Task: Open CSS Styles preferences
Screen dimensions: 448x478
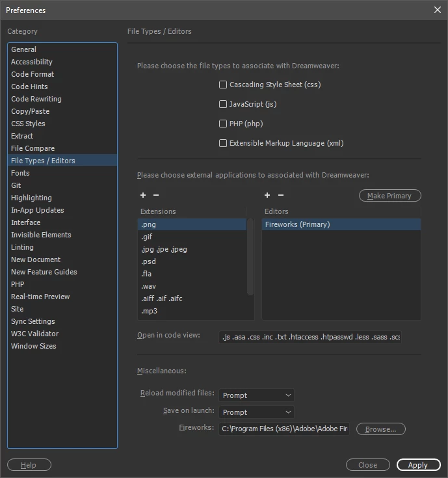Action: pyautogui.click(x=62, y=124)
